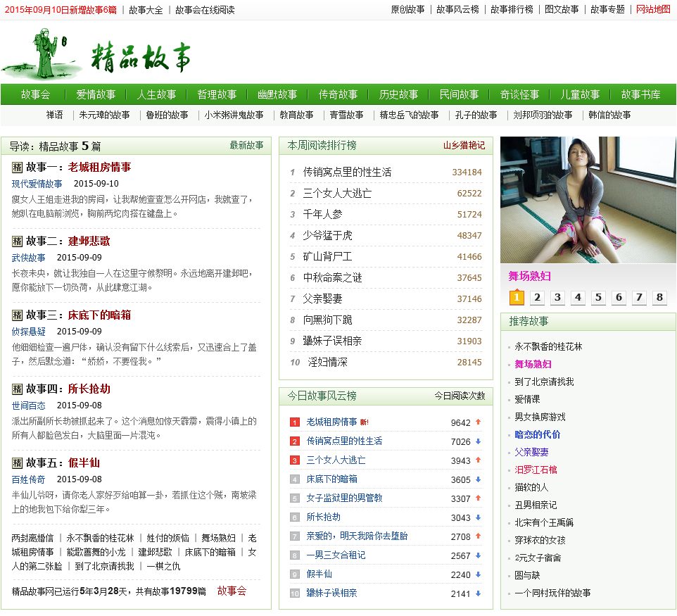Click view count 334184
This screenshot has height=616, width=677.
[467, 172]
